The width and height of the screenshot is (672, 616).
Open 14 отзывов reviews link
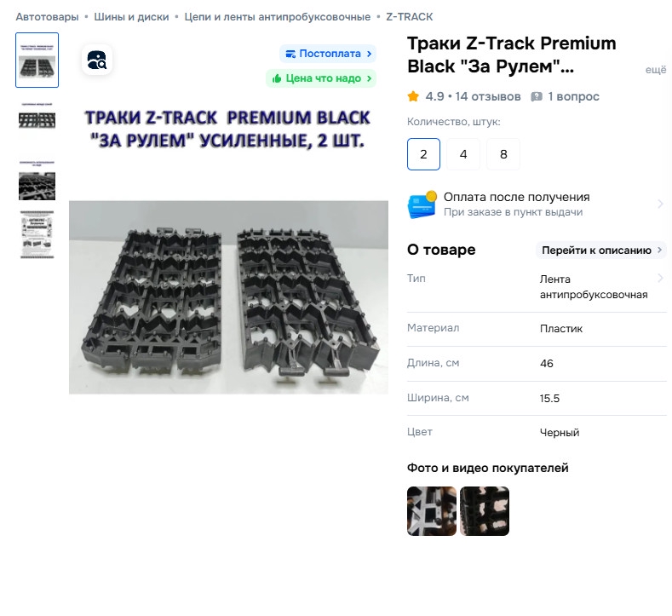point(488,96)
